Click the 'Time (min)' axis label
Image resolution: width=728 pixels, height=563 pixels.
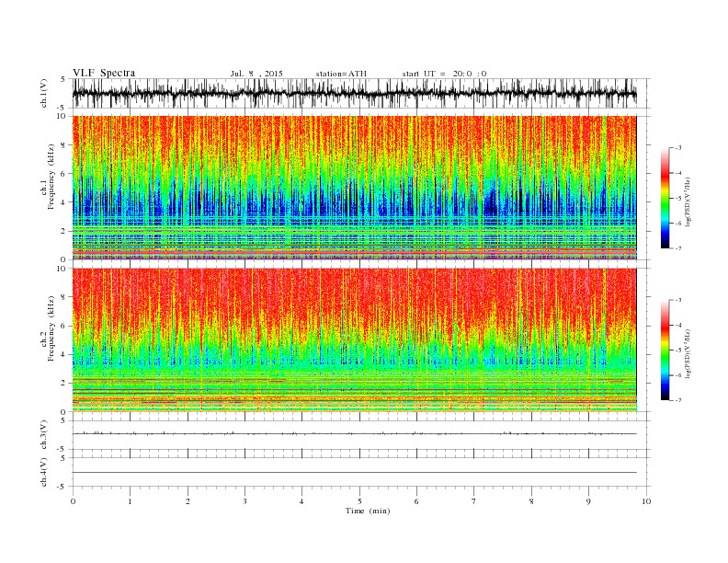click(x=368, y=511)
